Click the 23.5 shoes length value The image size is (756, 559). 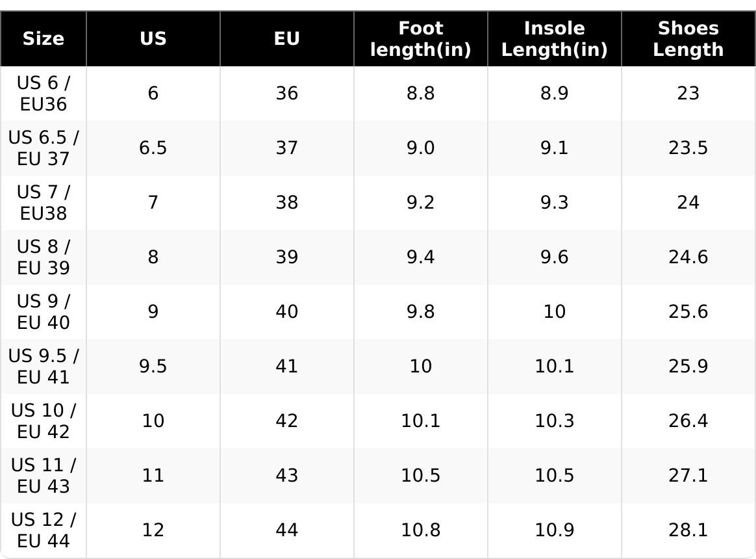click(x=688, y=148)
